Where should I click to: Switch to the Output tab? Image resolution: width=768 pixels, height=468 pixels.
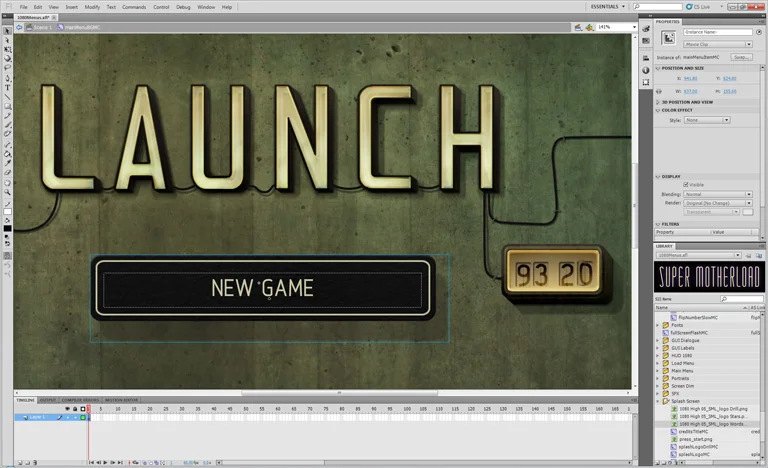(48, 400)
